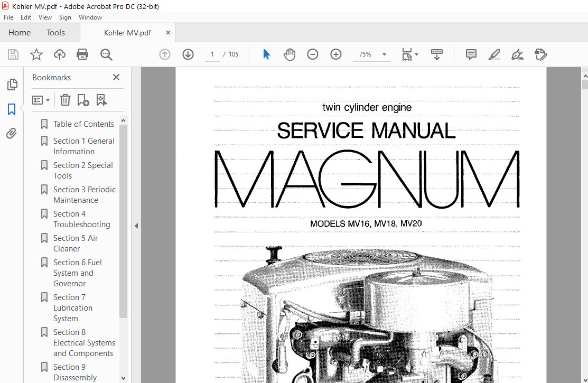
Task: Open the View menu
Action: click(x=45, y=17)
